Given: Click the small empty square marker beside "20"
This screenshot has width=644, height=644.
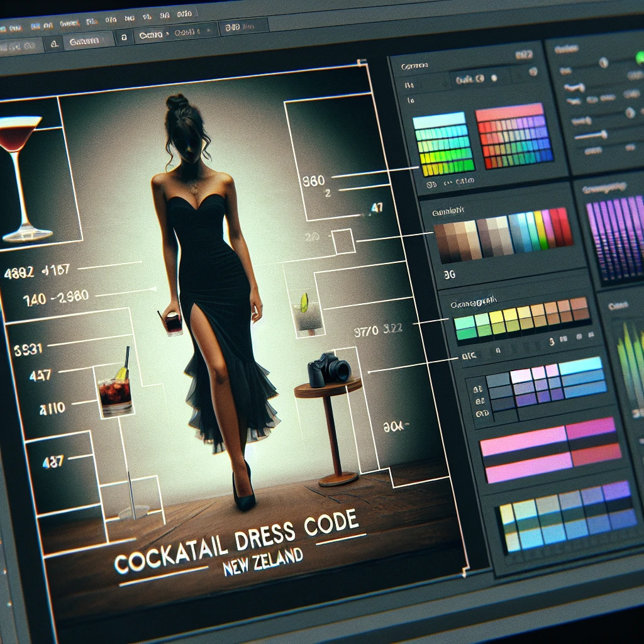Looking at the screenshot, I should click(343, 241).
